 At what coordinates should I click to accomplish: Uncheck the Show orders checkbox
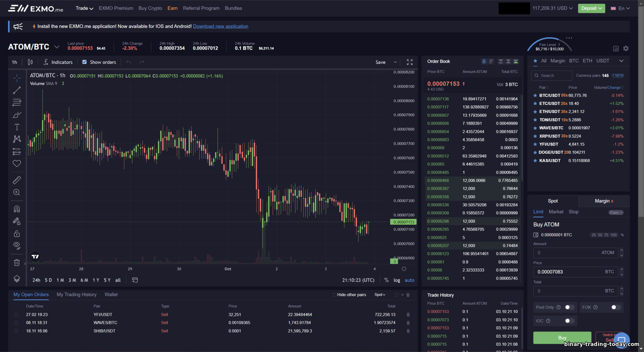pos(85,62)
